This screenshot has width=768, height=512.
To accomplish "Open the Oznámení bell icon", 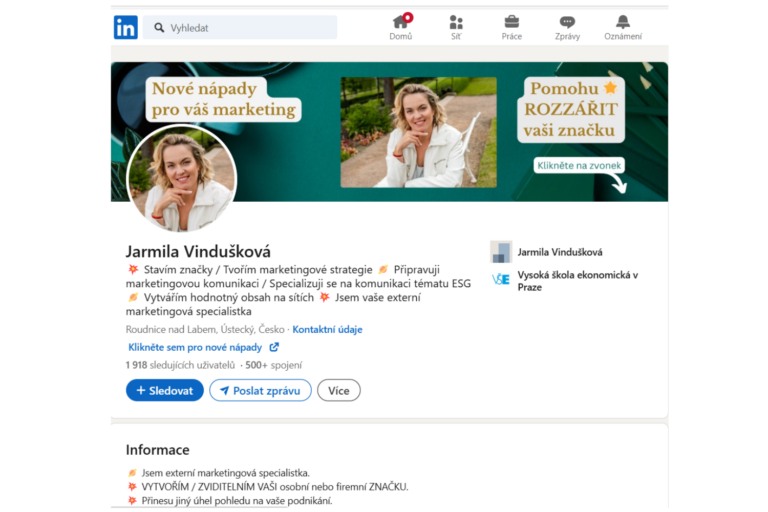I will 623,22.
